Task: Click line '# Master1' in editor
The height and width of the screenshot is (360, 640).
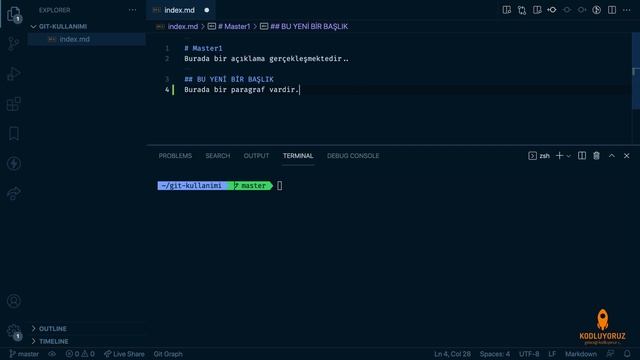Action: pos(203,48)
